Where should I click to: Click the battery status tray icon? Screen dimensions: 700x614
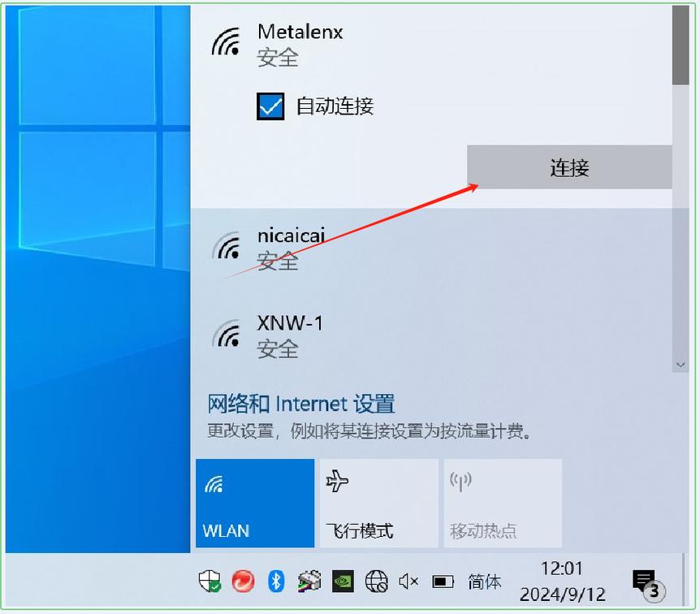coord(443,582)
